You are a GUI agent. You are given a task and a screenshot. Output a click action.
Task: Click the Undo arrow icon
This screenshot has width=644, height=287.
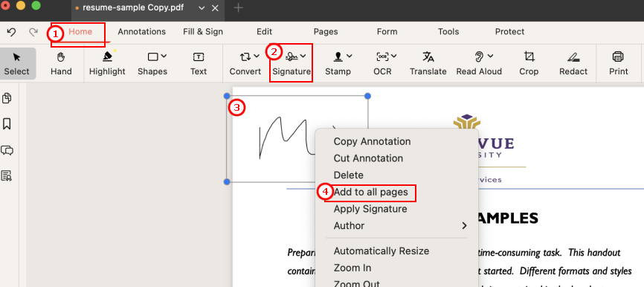pos(11,32)
